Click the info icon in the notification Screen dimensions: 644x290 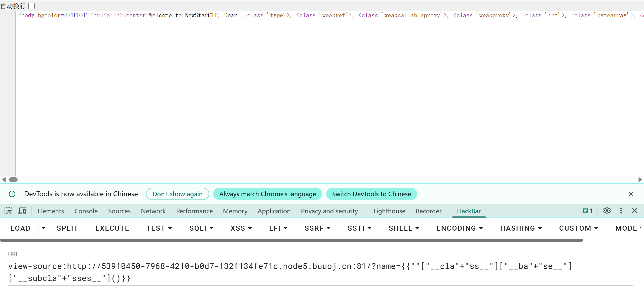(12, 194)
